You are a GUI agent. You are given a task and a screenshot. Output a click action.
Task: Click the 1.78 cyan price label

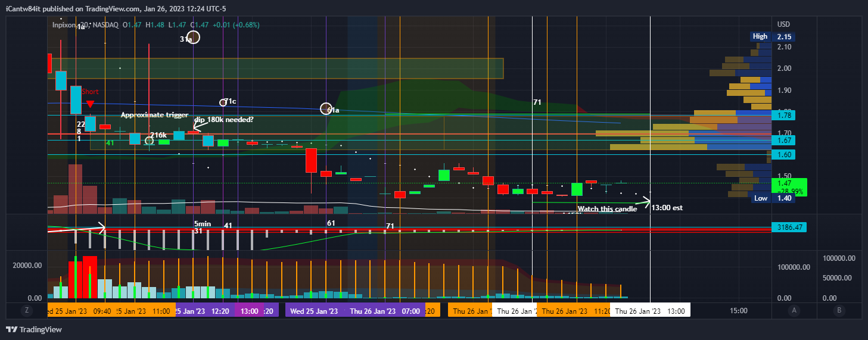[784, 115]
